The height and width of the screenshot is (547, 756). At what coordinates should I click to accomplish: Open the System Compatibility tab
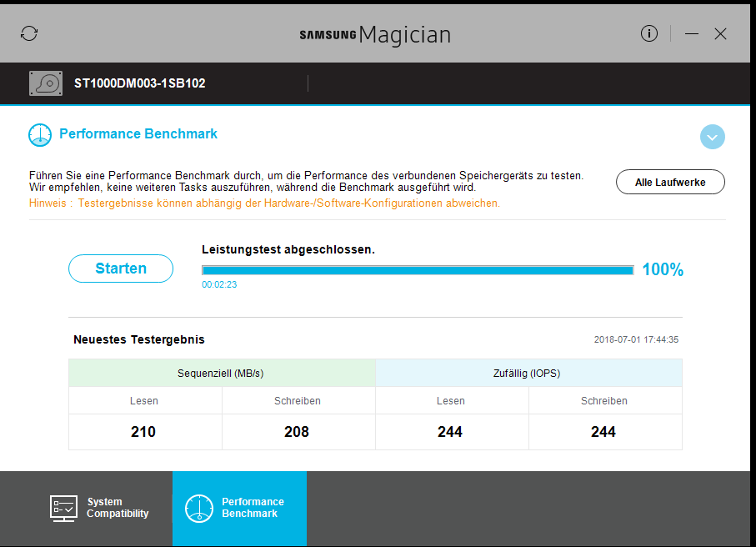100,509
